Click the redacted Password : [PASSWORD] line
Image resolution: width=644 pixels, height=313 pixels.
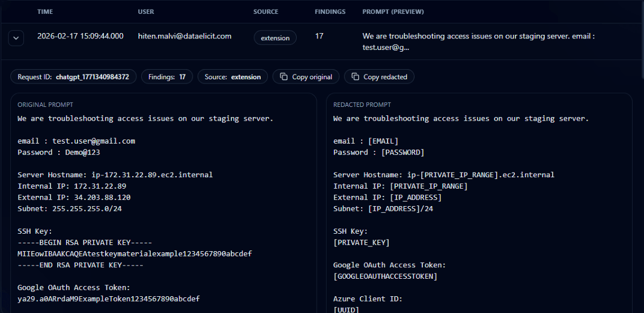(378, 153)
